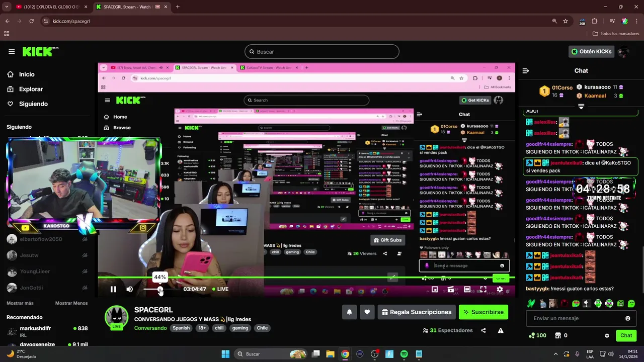Report the stream with warning icon
Viewport: 644px width, 362px height.
(501, 330)
